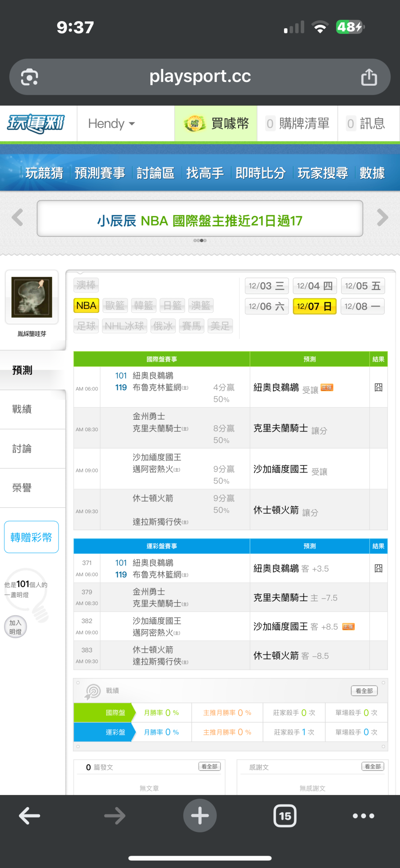
Task: Click the user profile avatar thumbnail
Action: coord(32,297)
